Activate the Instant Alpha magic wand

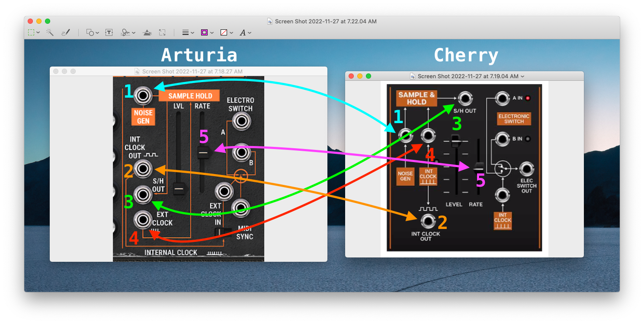pyautogui.click(x=50, y=32)
